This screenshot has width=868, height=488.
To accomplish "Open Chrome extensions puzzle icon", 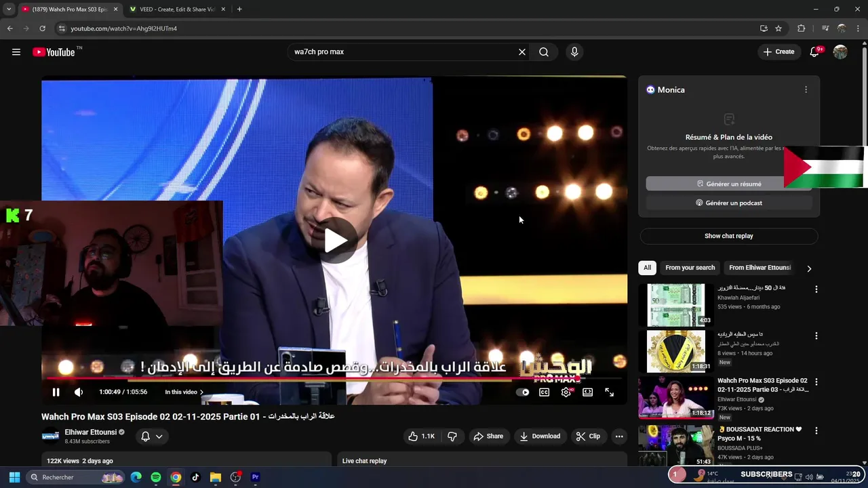I will click(x=802, y=28).
